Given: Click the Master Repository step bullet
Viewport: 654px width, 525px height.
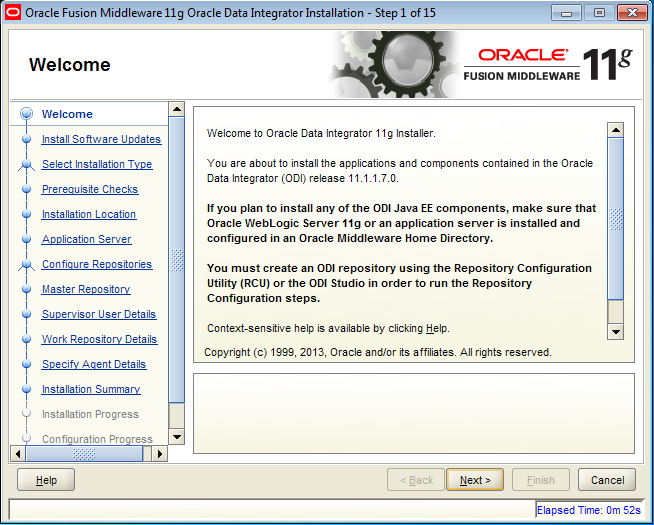Looking at the screenshot, I should tap(26, 289).
